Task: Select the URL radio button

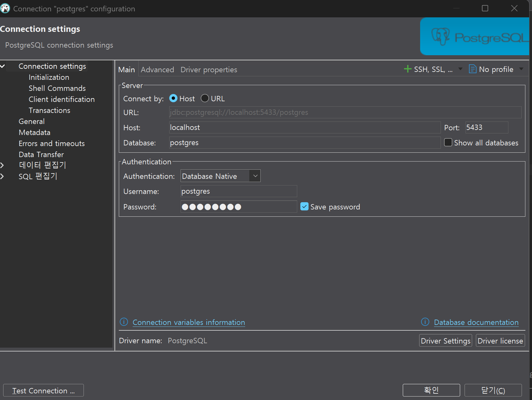Action: pos(205,98)
